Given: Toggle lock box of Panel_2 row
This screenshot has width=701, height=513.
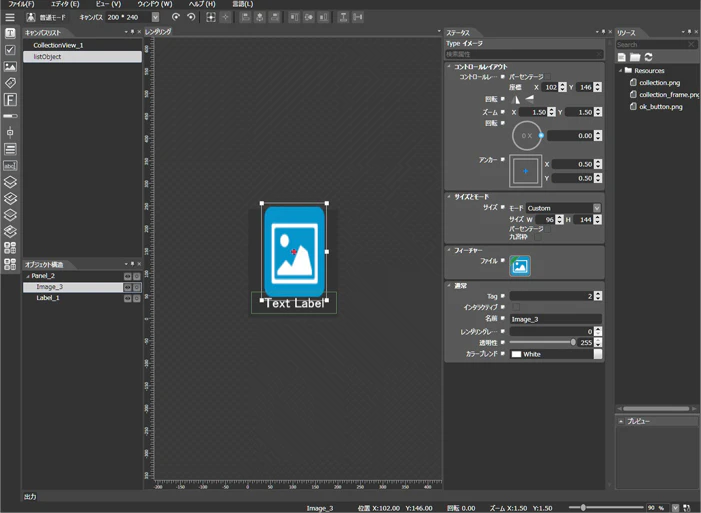Looking at the screenshot, I should coord(137,276).
